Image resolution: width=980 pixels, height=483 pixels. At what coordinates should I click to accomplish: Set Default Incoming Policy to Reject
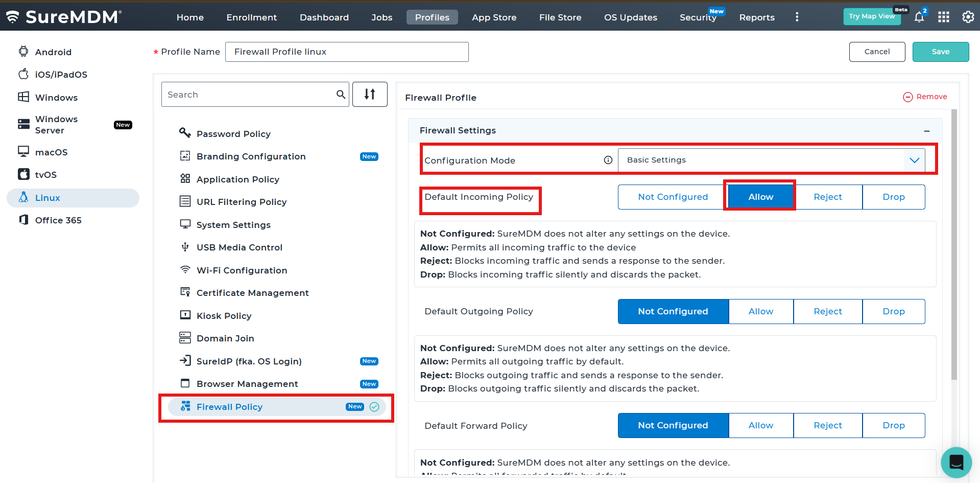tap(828, 197)
